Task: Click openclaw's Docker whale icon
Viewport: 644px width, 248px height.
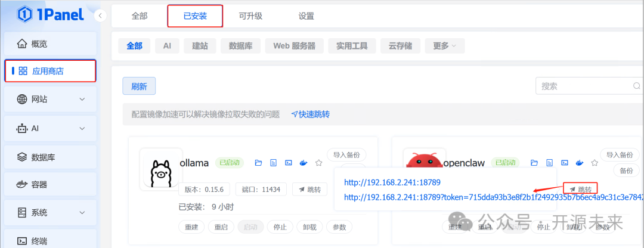Action: [579, 163]
